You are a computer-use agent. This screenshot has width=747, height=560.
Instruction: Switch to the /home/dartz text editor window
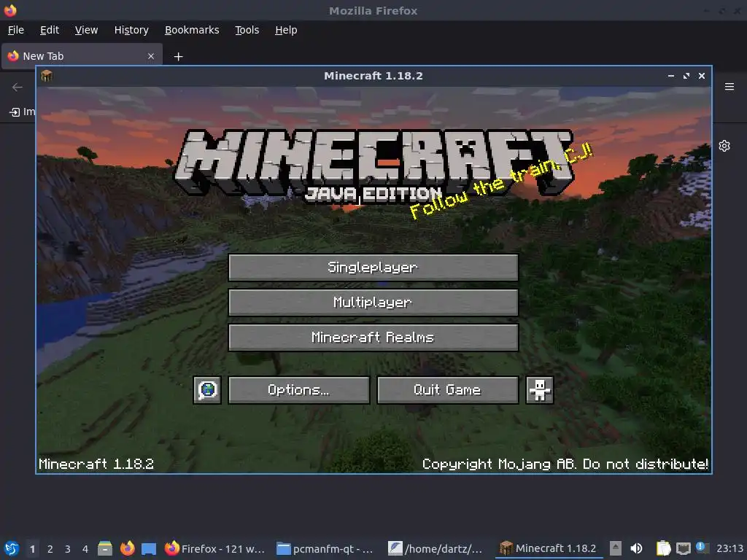pyautogui.click(x=436, y=548)
